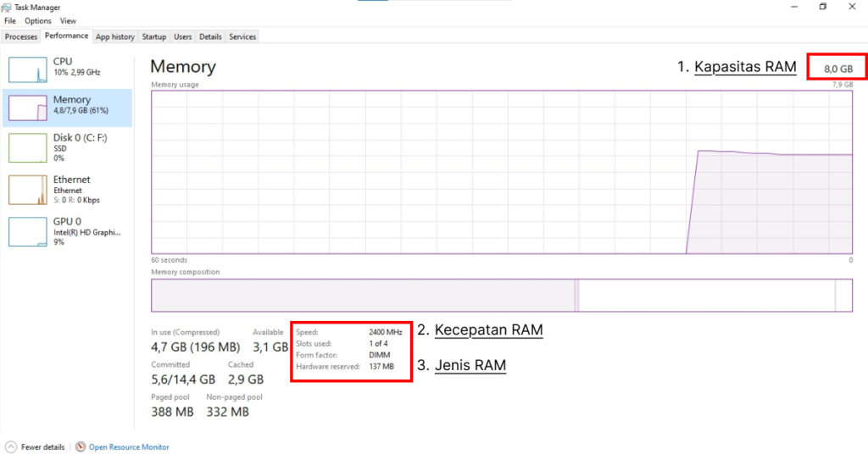The height and width of the screenshot is (454, 868).
Task: Click the Non-paged pool 332 MB value
Action: pos(227,412)
